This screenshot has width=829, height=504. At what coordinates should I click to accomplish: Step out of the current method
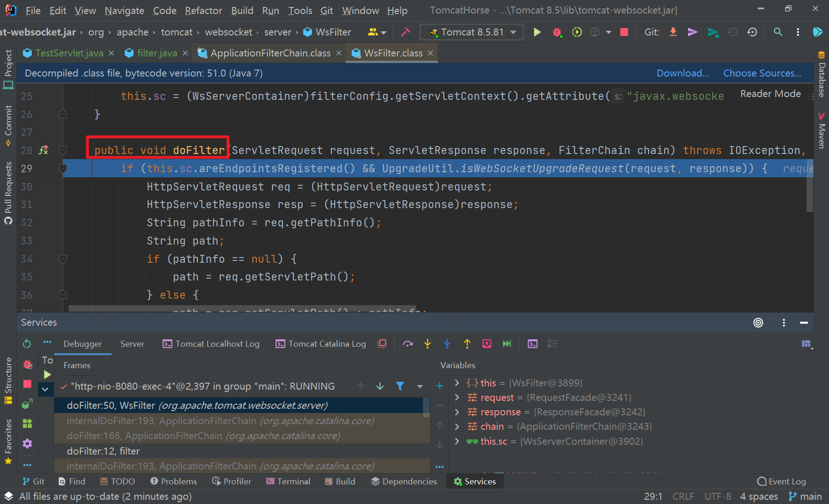point(467,343)
